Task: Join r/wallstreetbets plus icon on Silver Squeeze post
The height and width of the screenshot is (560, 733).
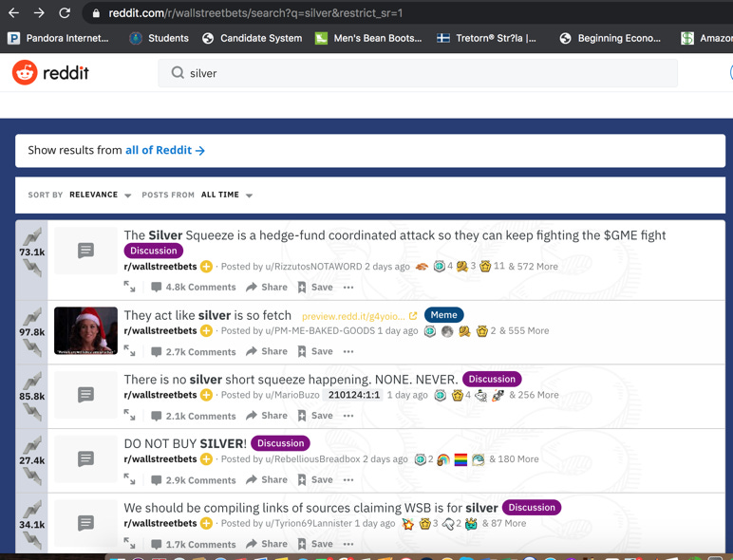Action: [x=206, y=267]
